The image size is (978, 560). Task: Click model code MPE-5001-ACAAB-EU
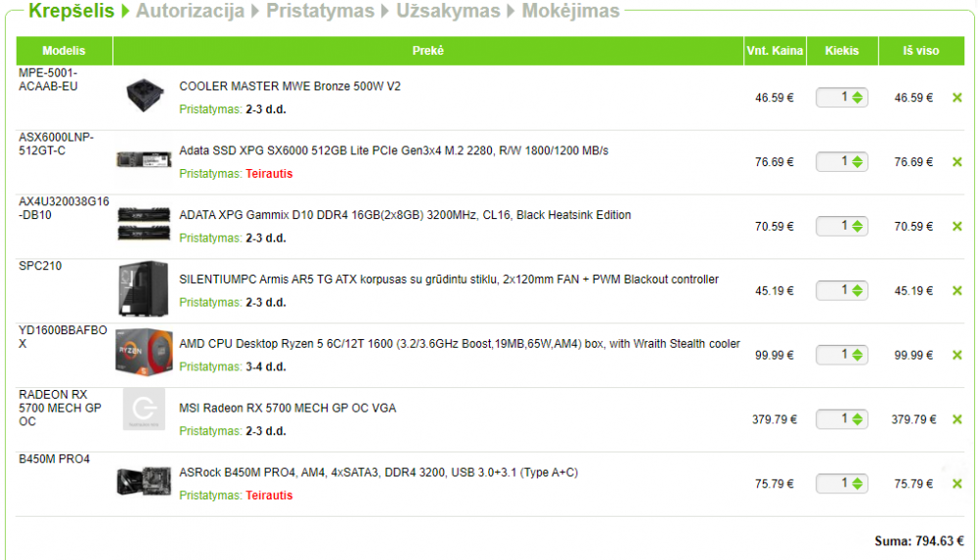click(x=48, y=80)
